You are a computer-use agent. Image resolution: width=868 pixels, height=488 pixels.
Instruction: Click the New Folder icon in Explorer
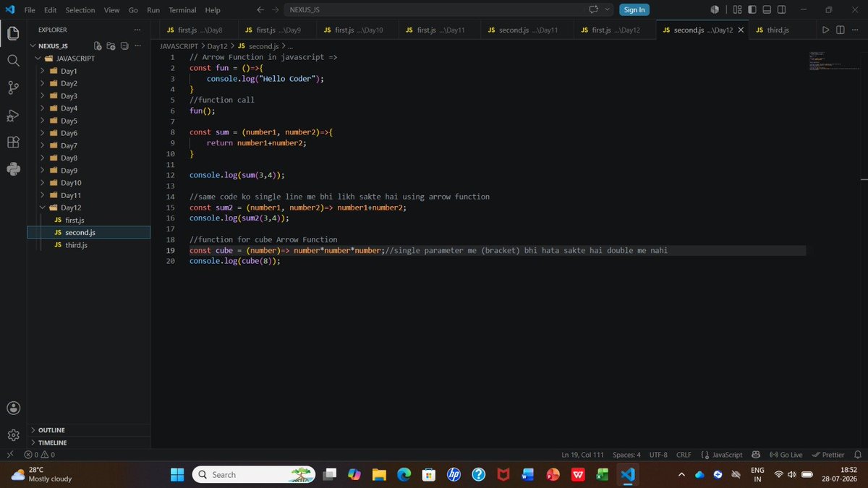click(111, 46)
